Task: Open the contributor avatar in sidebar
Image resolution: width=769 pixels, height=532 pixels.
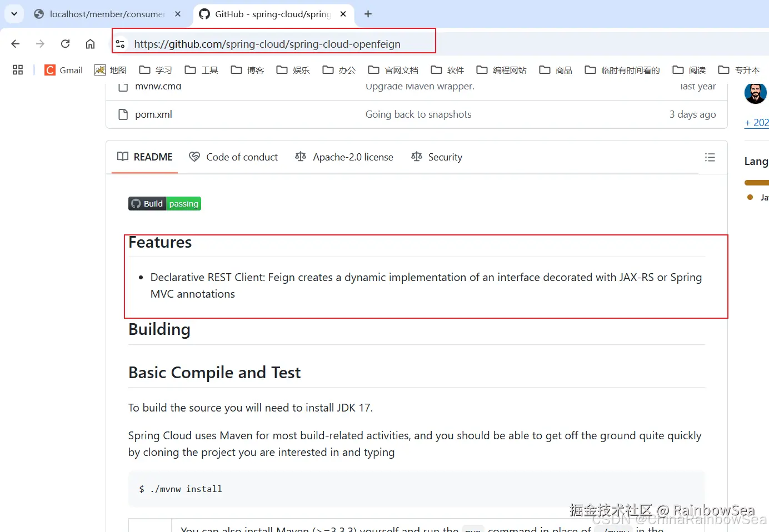Action: click(x=756, y=93)
